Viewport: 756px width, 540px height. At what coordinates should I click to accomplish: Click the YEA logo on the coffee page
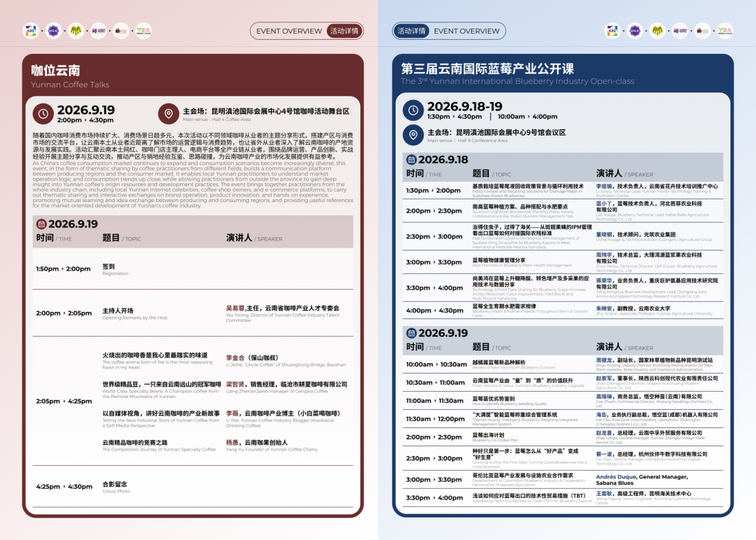click(x=143, y=31)
